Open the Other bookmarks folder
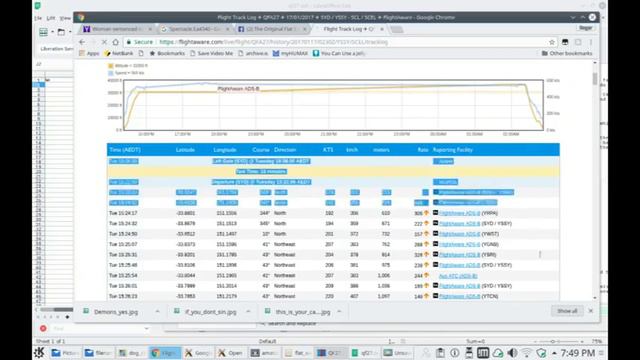 pyautogui.click(x=567, y=53)
